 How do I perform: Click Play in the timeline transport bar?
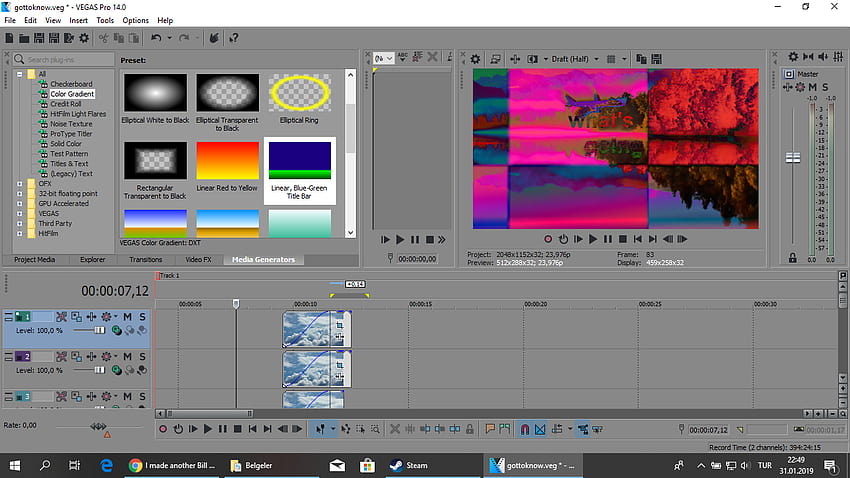tap(208, 429)
